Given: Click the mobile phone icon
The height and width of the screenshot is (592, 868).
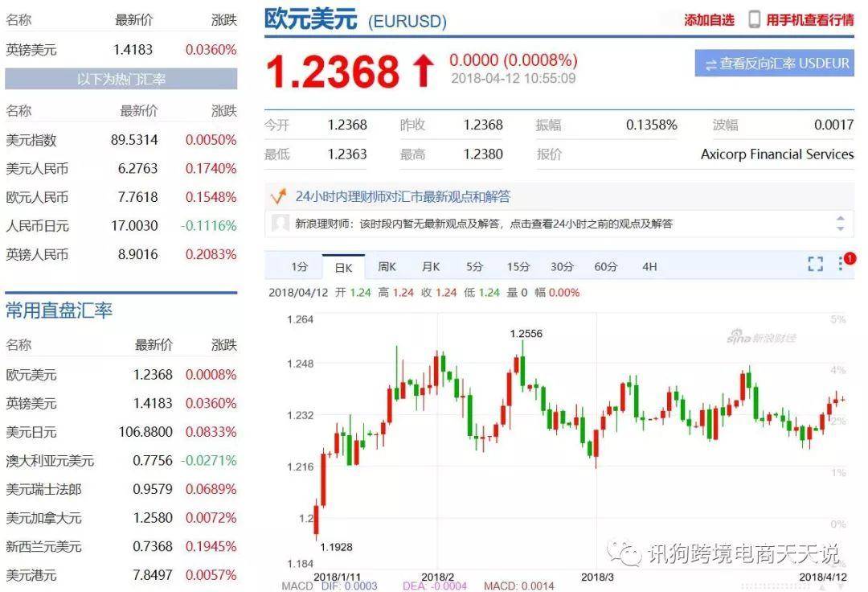Looking at the screenshot, I should 754,19.
